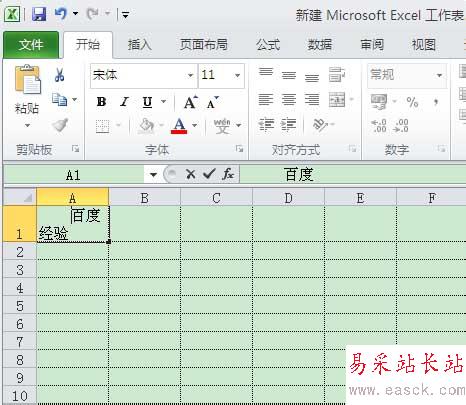466x405 pixels.
Task: Open the undo history dropdown arrow
Action: coord(76,14)
